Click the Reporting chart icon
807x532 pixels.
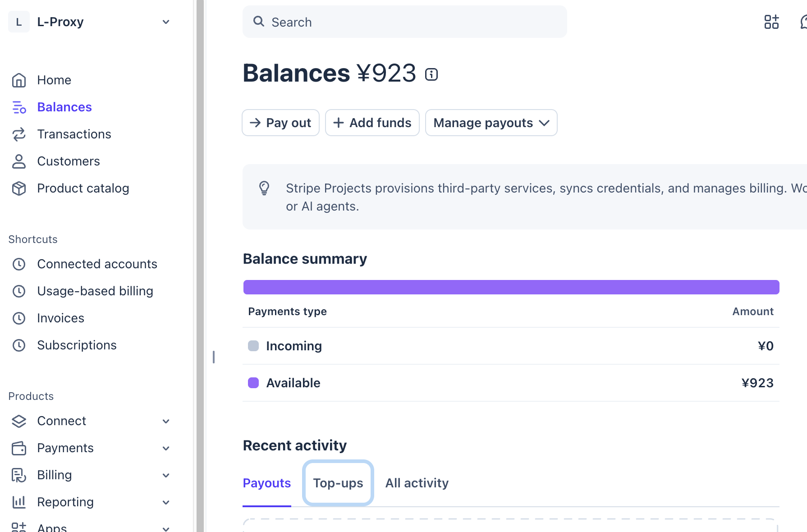click(x=19, y=502)
